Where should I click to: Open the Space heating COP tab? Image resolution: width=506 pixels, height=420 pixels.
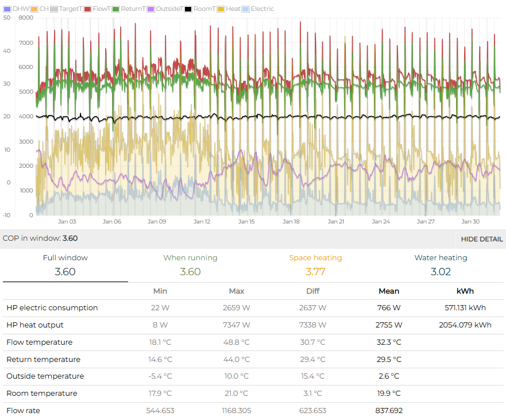tap(315, 265)
